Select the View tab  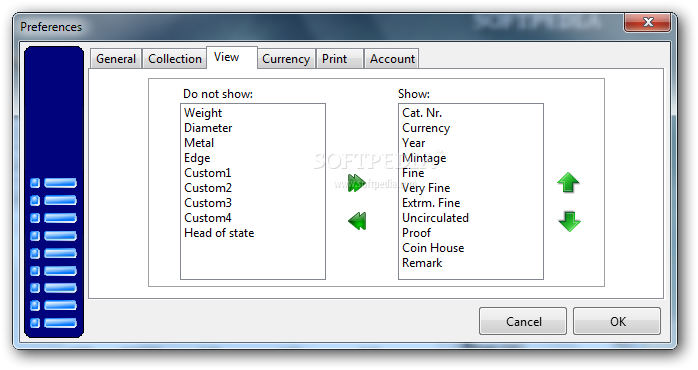[231, 57]
